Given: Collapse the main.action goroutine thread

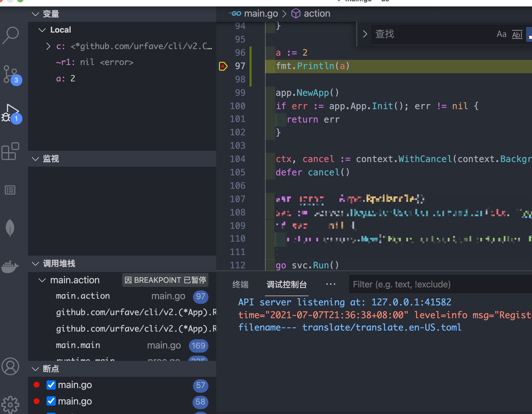Looking at the screenshot, I should [x=42, y=280].
